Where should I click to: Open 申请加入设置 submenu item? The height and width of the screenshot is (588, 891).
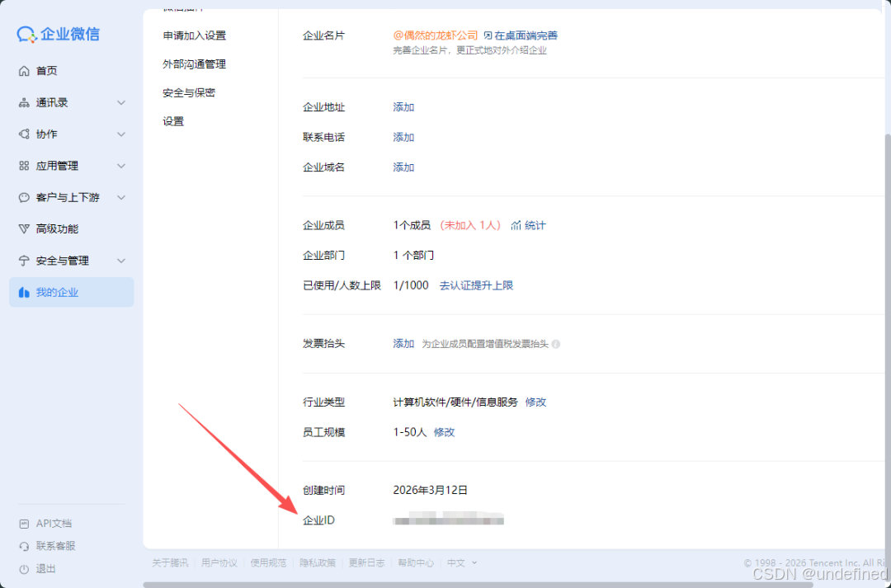tap(195, 35)
